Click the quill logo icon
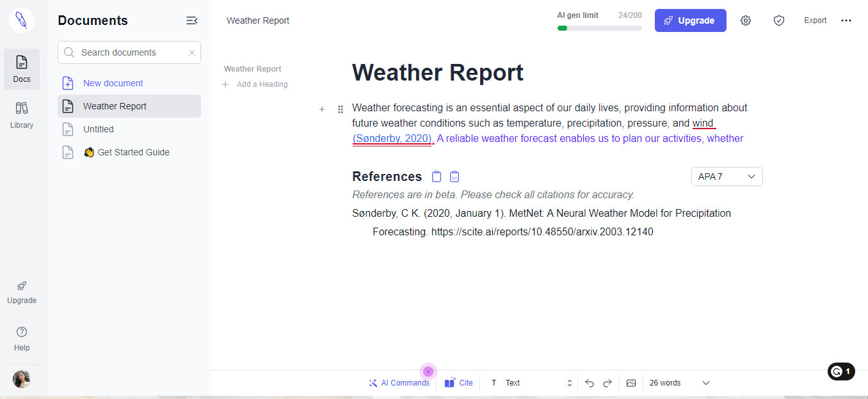868x399 pixels. point(22,20)
